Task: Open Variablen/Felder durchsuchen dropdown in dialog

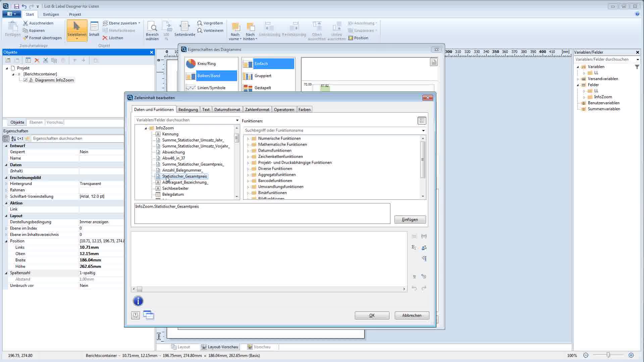Action: (x=237, y=120)
